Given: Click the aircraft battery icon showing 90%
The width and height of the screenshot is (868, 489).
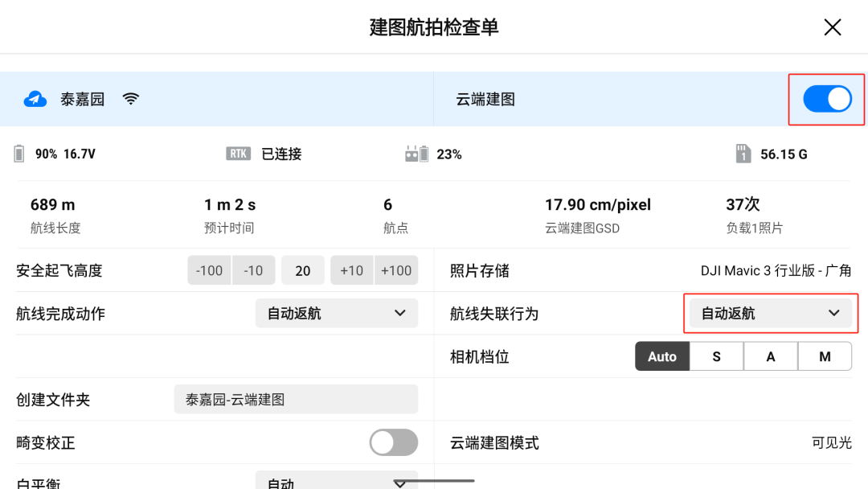Looking at the screenshot, I should [18, 154].
